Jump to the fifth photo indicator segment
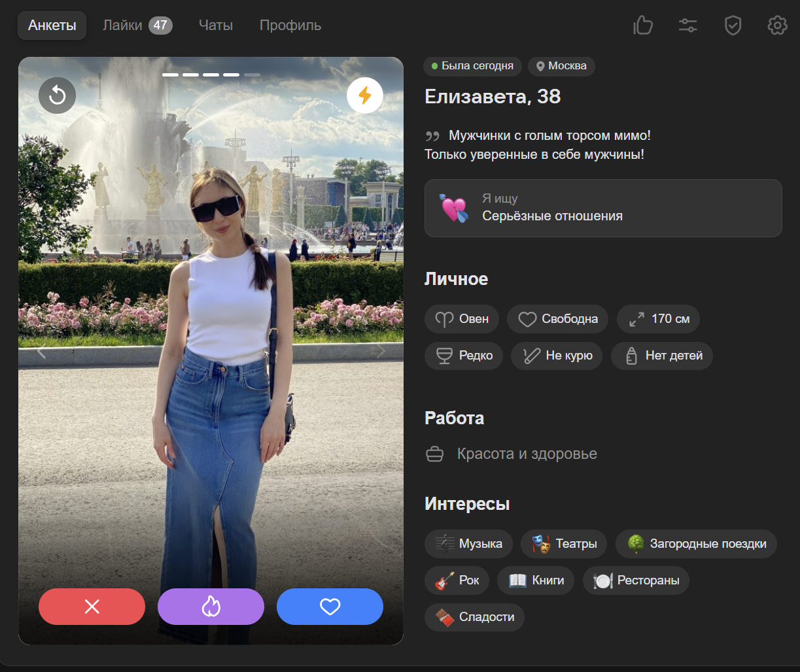 tap(252, 75)
